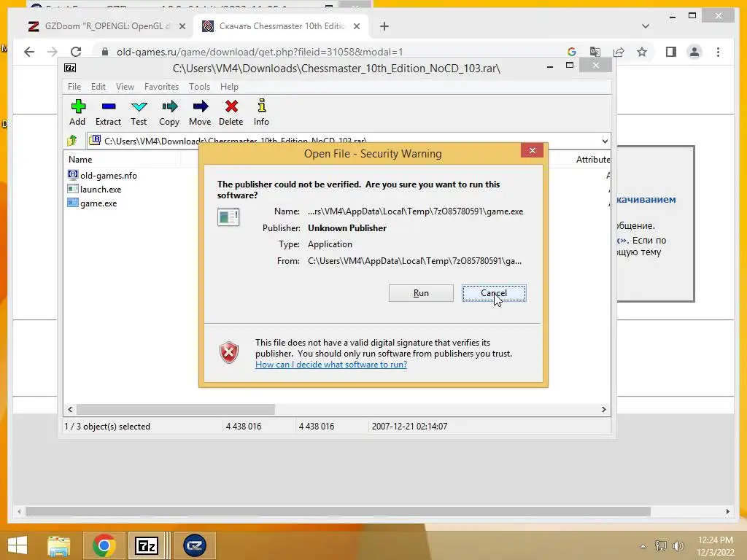Click Cancel in the security warning

(494, 293)
